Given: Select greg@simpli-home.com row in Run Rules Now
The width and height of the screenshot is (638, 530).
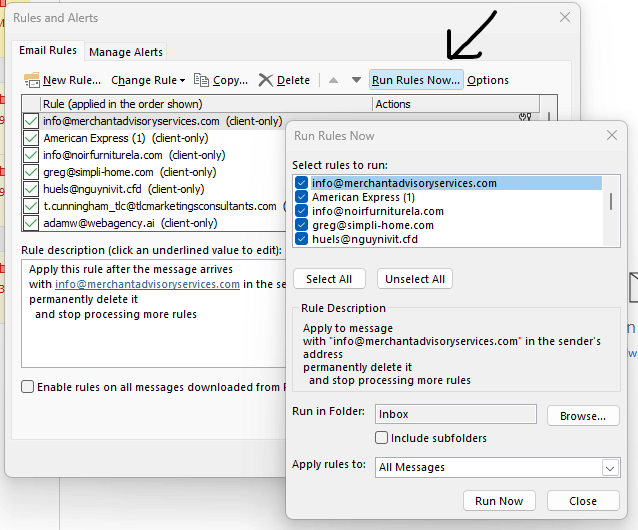Looking at the screenshot, I should click(456, 225).
